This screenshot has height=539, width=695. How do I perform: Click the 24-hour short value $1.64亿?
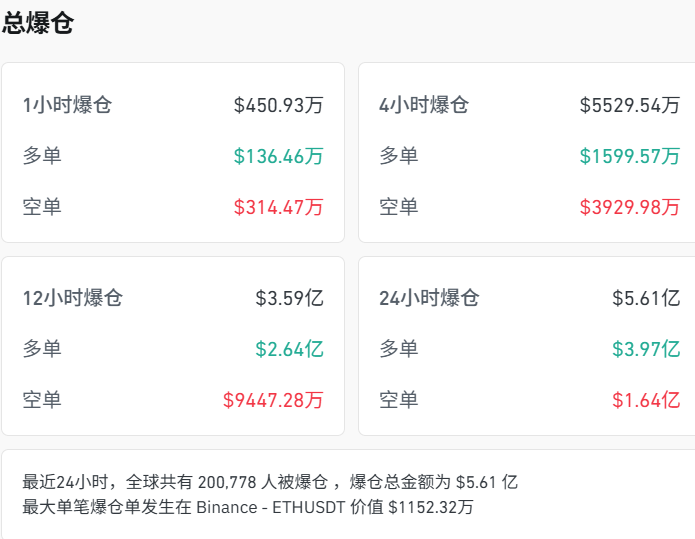point(645,400)
